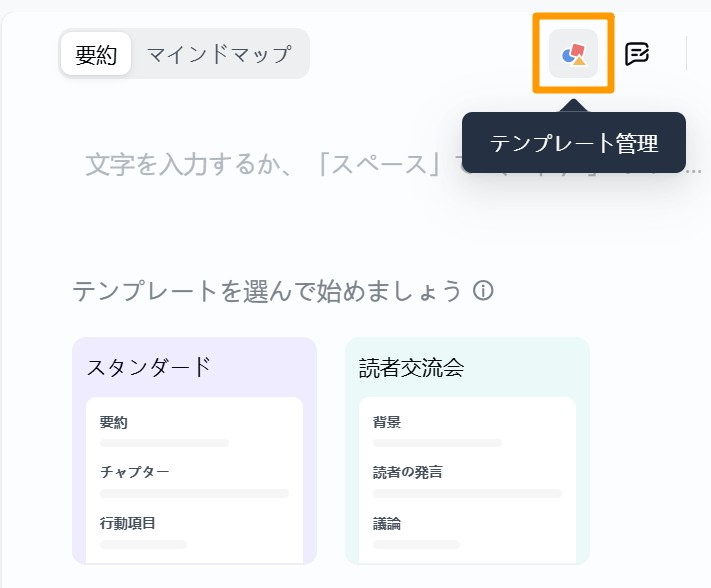Click the テンプレートを選んで始めましょう heading
711x588 pixels.
click(x=267, y=291)
